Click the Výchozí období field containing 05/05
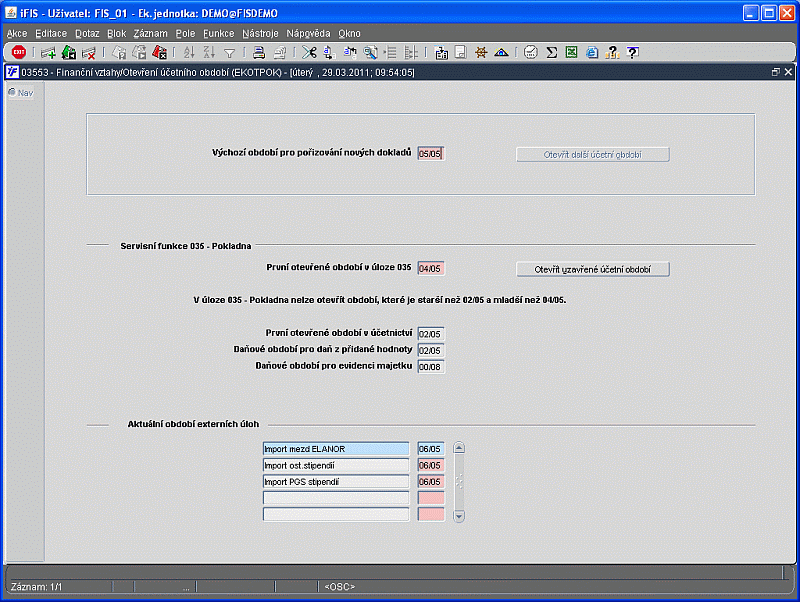Image resolution: width=800 pixels, height=602 pixels. pyautogui.click(x=431, y=154)
